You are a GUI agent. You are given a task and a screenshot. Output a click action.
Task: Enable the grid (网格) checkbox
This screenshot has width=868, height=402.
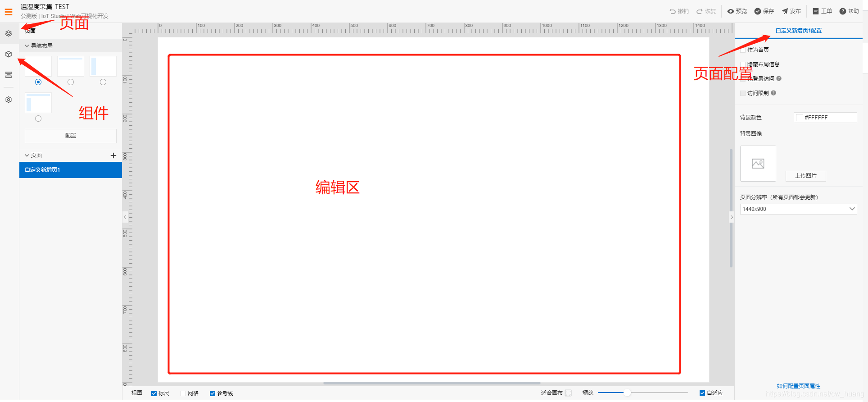coord(183,393)
